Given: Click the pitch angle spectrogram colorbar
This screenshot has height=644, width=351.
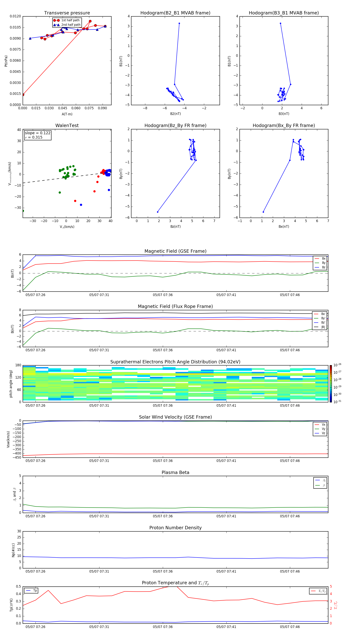Looking at the screenshot, I should 331,384.
